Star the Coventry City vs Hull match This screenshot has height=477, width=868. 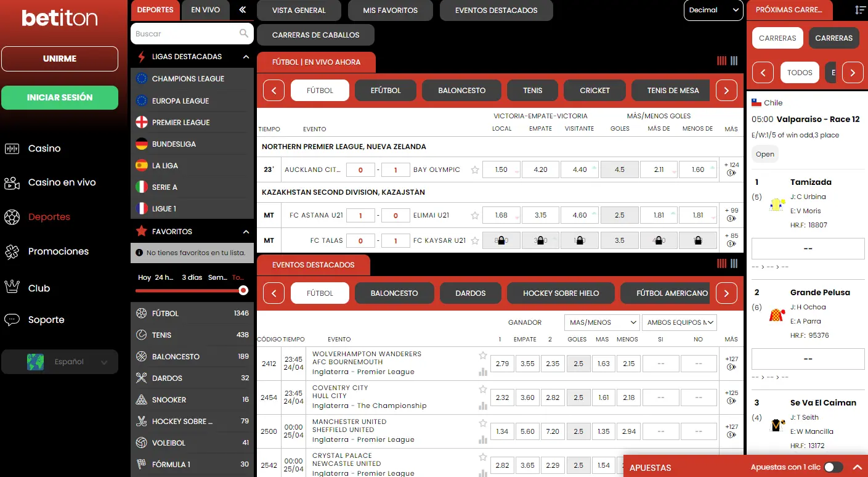point(483,389)
